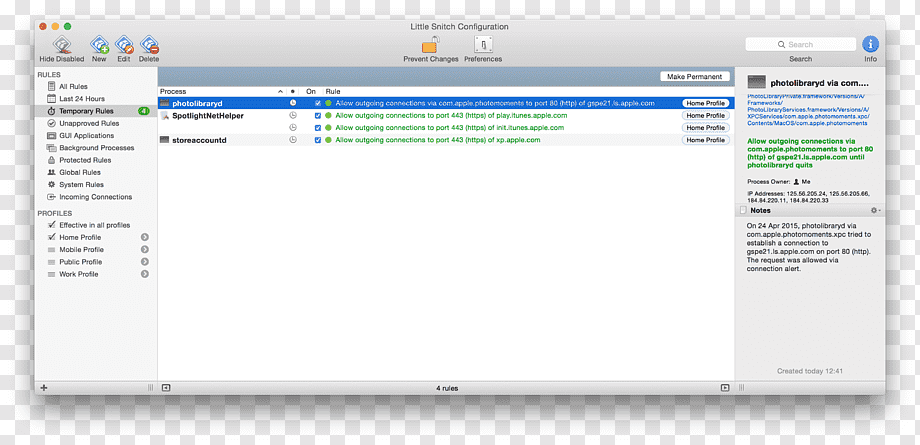Image resolution: width=920 pixels, height=445 pixels.
Task: Toggle On checkbox for storeaccountd rule
Action: (x=318, y=140)
